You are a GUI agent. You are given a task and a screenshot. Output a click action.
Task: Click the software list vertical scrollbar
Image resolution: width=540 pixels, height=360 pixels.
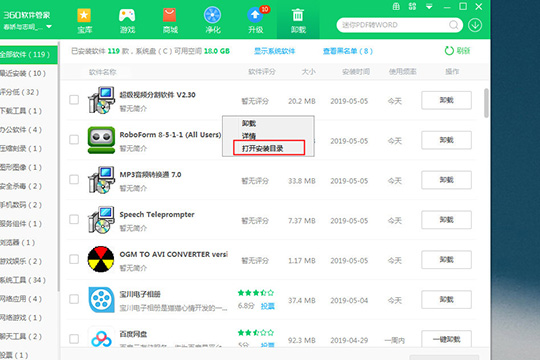[486, 103]
